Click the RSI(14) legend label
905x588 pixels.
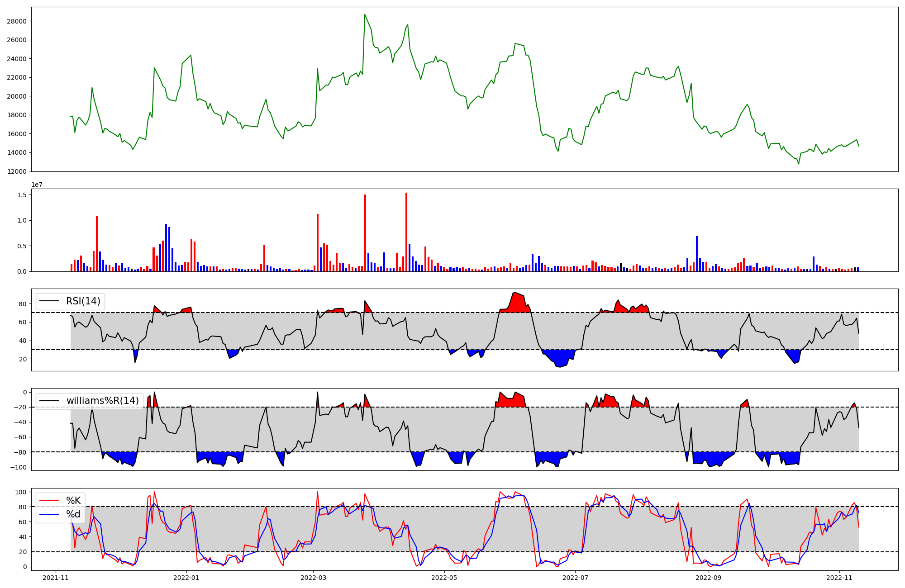[83, 301]
